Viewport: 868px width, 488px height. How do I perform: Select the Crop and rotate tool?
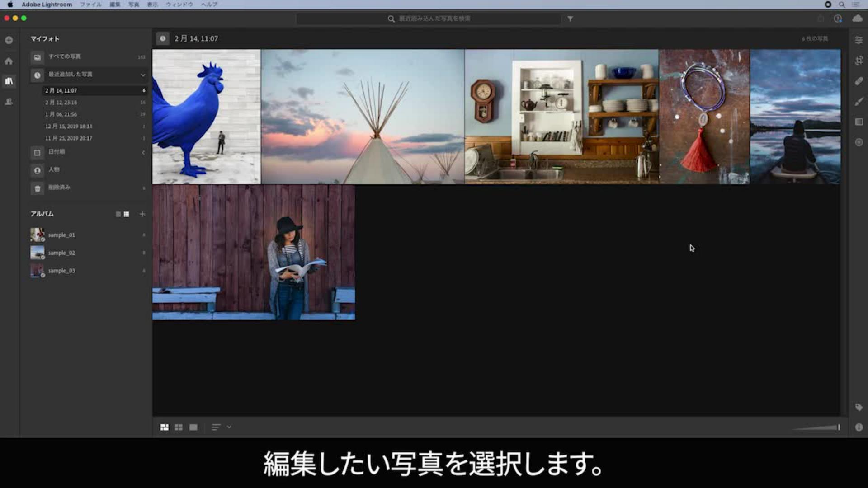(859, 61)
